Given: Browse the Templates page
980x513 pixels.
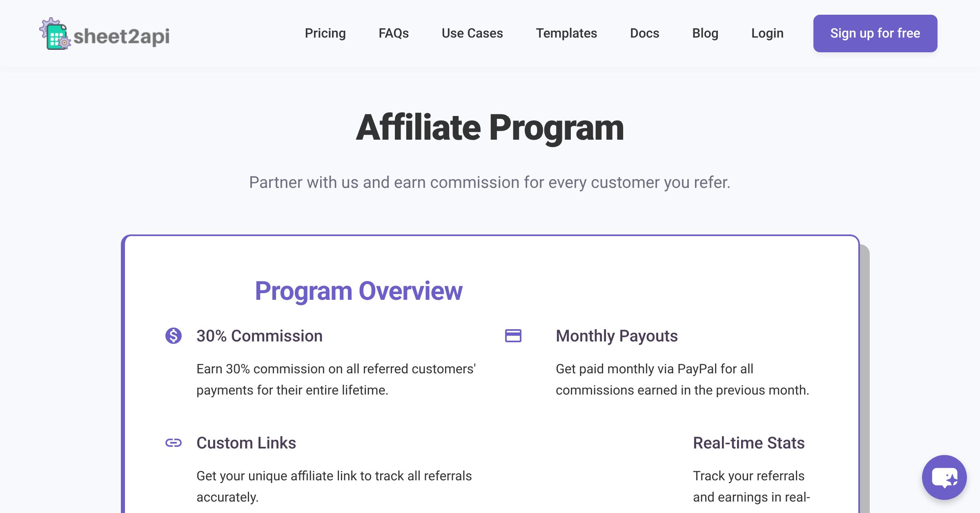Looking at the screenshot, I should click(x=567, y=33).
